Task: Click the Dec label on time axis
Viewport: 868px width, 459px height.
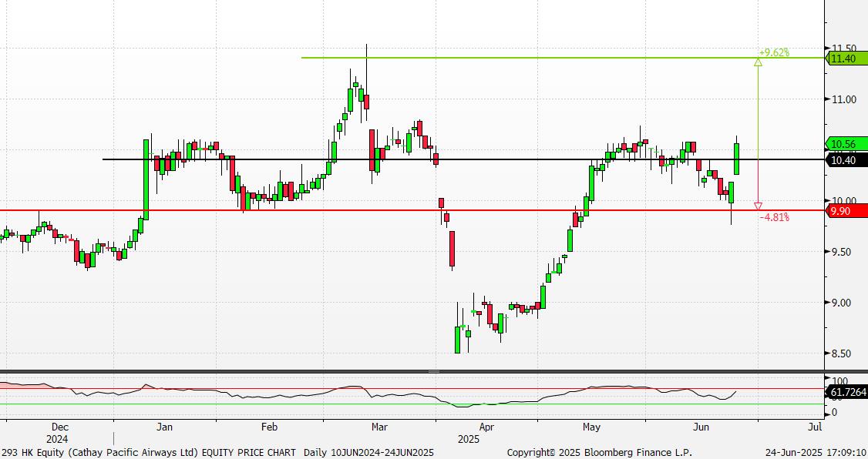Action: [x=60, y=427]
